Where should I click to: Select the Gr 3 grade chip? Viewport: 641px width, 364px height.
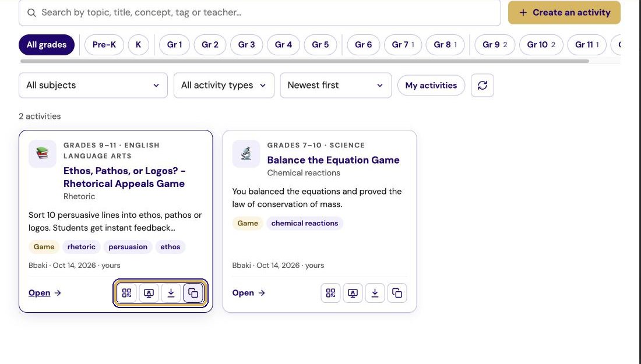[246, 44]
